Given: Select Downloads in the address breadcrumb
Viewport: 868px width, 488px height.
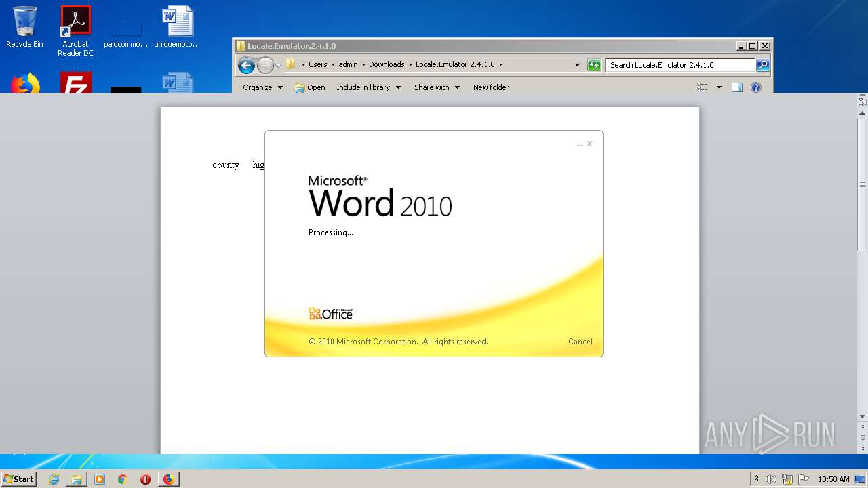Looking at the screenshot, I should pos(387,64).
